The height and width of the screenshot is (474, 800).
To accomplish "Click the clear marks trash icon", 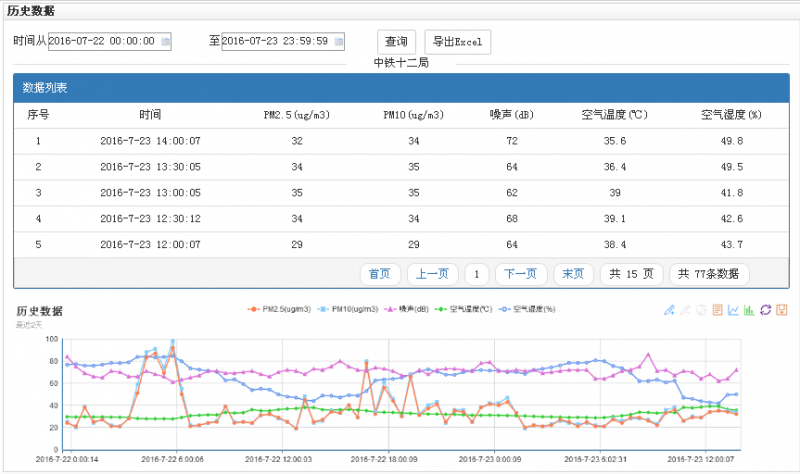I will pyautogui.click(x=701, y=310).
